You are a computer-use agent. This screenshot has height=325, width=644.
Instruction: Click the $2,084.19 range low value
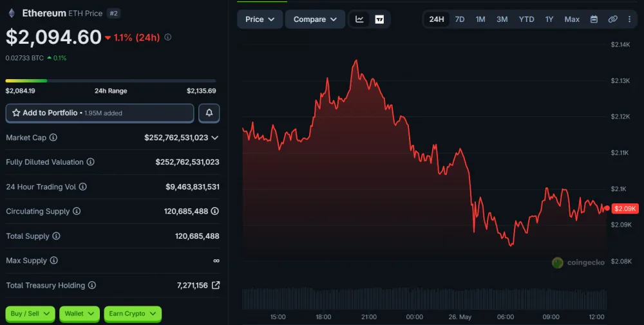tap(20, 91)
